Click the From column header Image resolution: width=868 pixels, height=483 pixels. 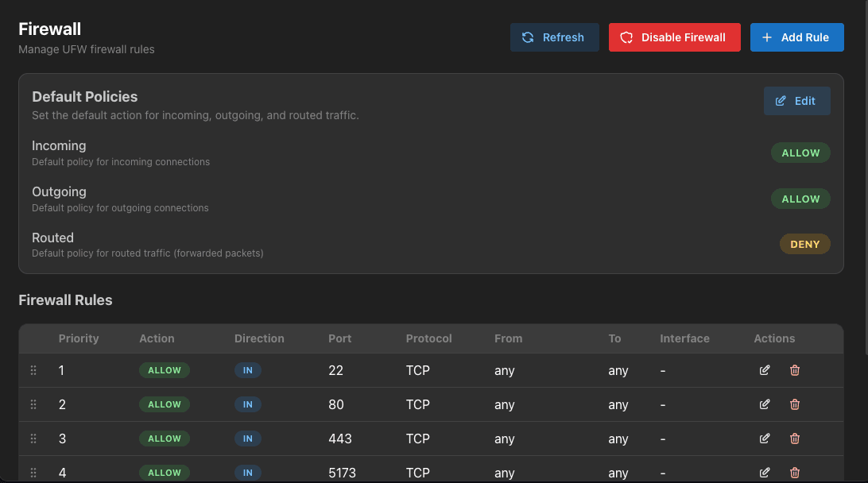[508, 338]
